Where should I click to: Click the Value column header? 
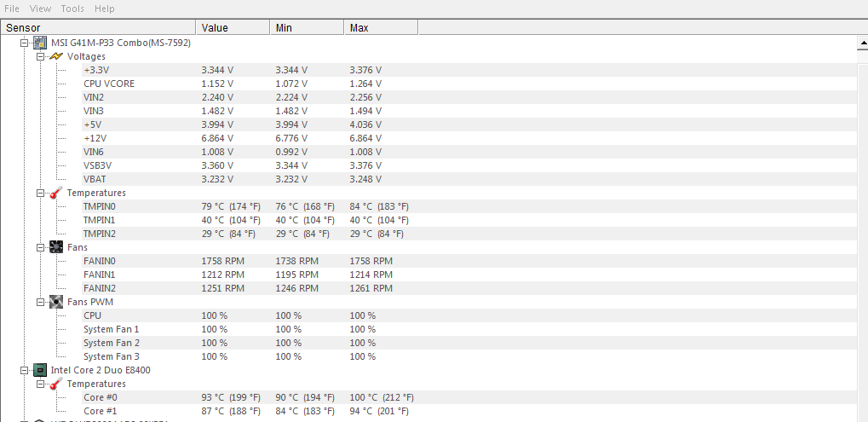tap(233, 27)
